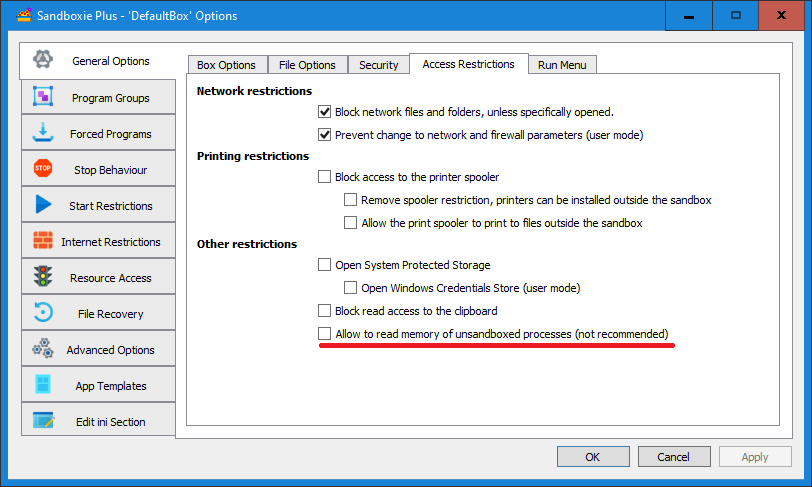Enable Block access to the printer spooler
Screen dimensions: 812x487
pos(324,177)
